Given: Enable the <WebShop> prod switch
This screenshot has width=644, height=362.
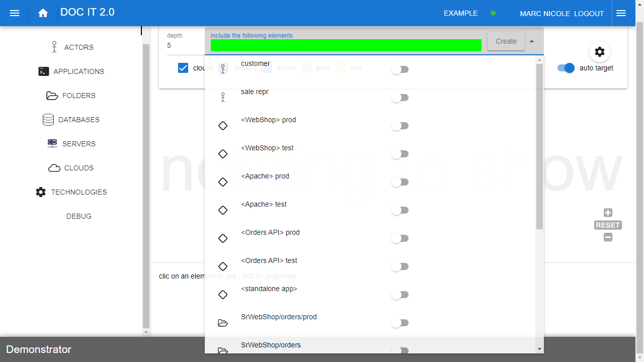Looking at the screenshot, I should click(x=400, y=126).
